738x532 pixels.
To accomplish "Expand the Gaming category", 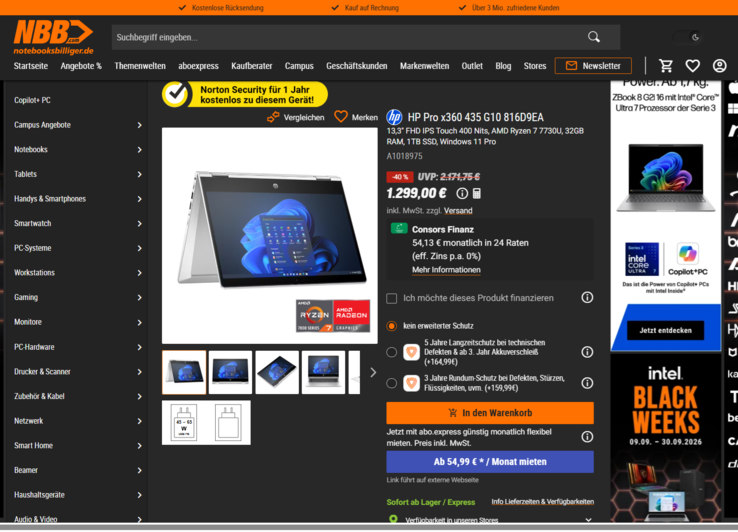I will pyautogui.click(x=139, y=298).
